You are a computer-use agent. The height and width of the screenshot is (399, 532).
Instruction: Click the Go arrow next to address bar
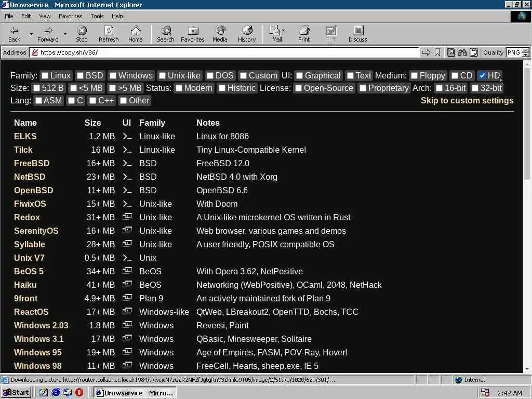pyautogui.click(x=426, y=52)
